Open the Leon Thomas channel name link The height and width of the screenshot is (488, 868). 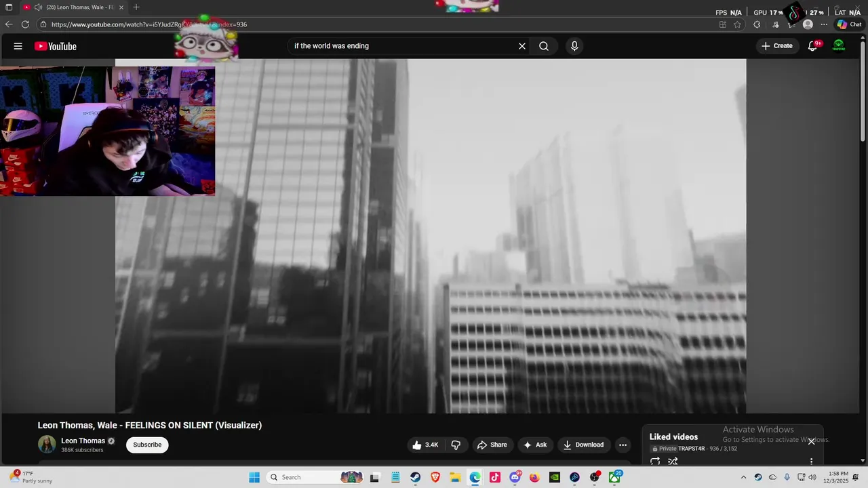[x=83, y=441]
